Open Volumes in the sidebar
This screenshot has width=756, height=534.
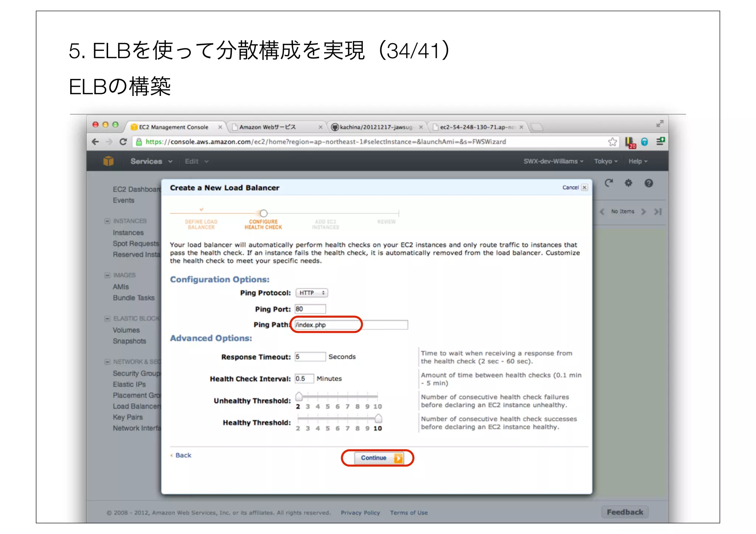coord(126,330)
